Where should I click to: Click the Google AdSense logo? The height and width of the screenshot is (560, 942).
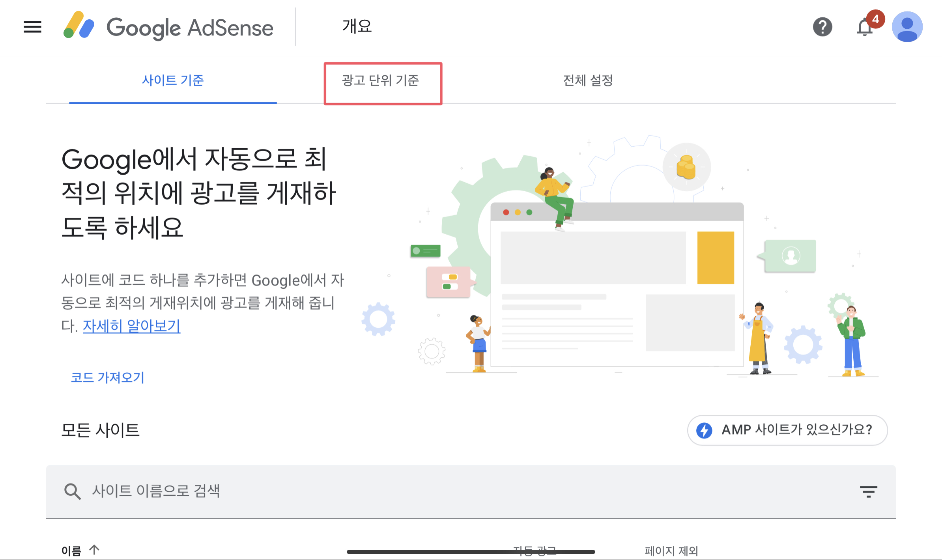pos(168,27)
